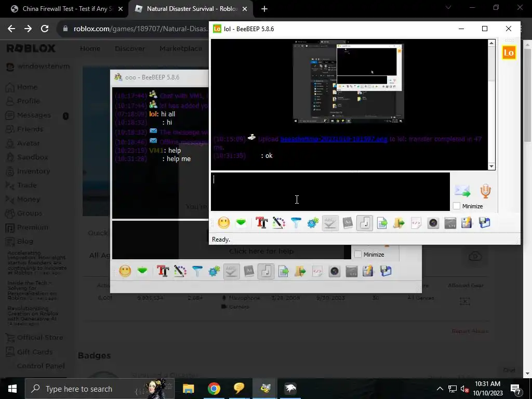This screenshot has height=399, width=532.
Task: Open Windows Start menu
Action: point(12,389)
